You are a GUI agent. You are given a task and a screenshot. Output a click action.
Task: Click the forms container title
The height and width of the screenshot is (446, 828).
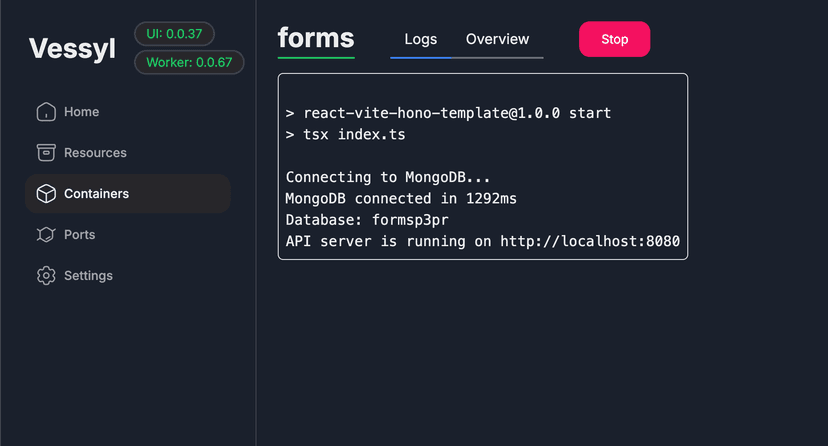coord(316,39)
